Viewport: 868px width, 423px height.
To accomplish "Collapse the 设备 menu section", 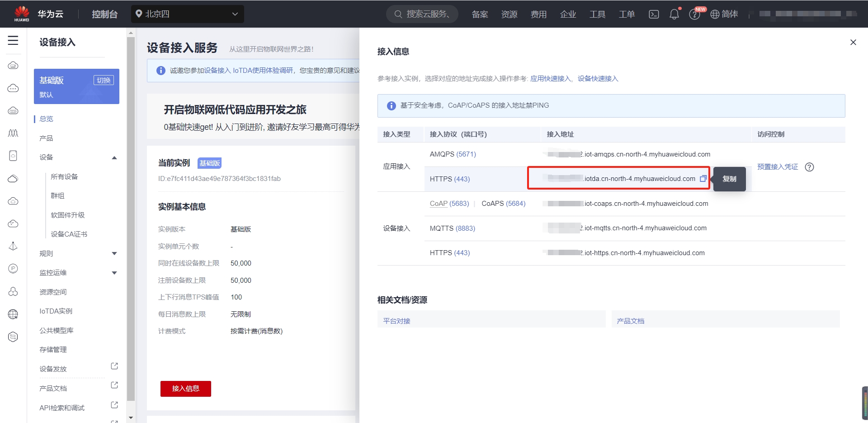I will click(x=114, y=157).
